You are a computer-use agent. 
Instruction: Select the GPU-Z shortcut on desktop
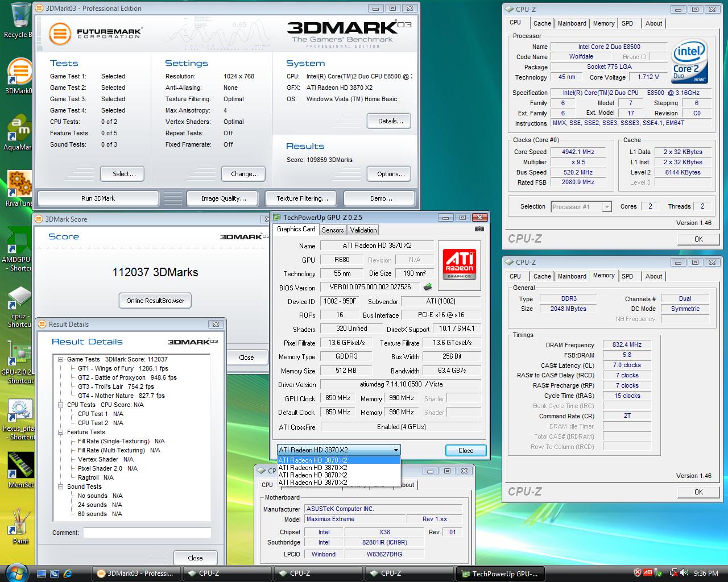19,363
